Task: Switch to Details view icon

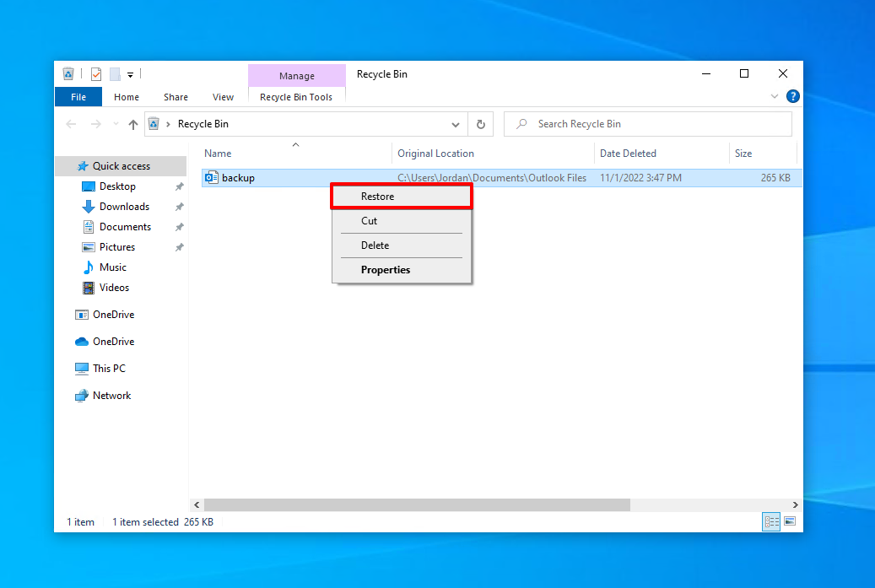Action: pyautogui.click(x=771, y=522)
